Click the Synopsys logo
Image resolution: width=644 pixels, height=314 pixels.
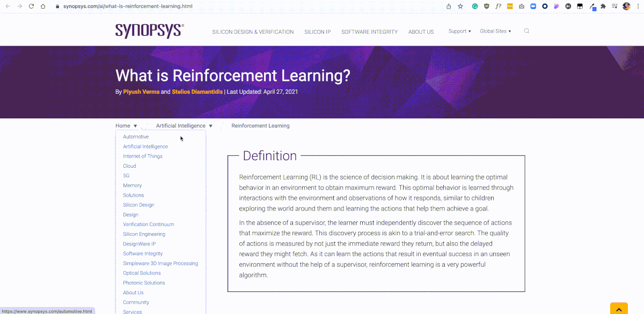pos(149,31)
